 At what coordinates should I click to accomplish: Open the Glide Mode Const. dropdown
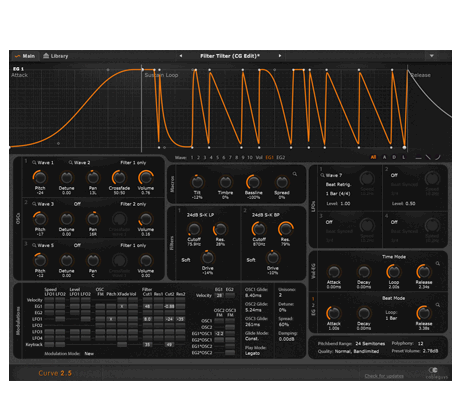click(x=252, y=339)
